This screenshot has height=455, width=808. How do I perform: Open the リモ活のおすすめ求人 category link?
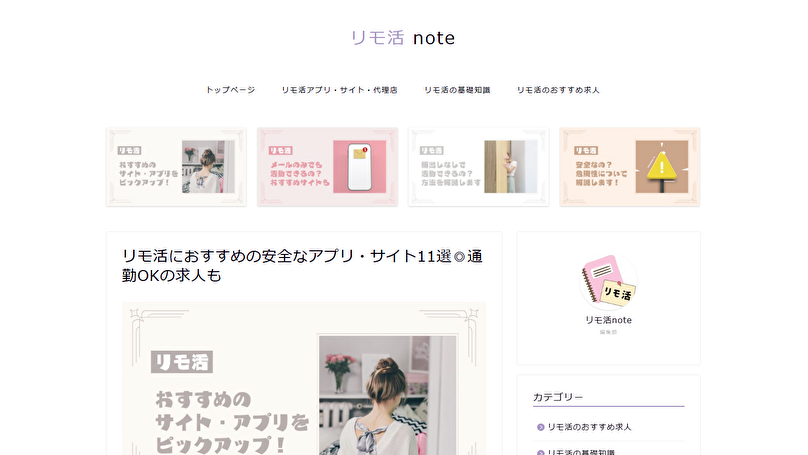tap(590, 427)
